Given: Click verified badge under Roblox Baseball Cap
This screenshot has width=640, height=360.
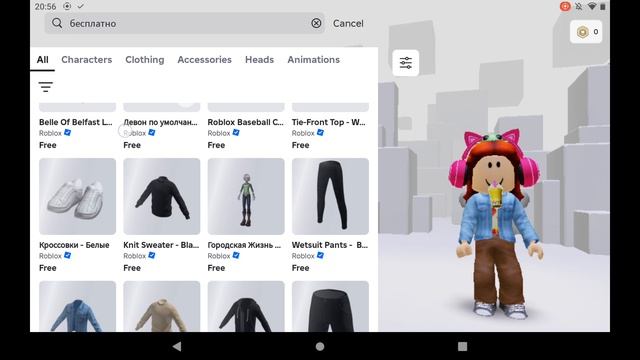Looking at the screenshot, I should coord(236,133).
